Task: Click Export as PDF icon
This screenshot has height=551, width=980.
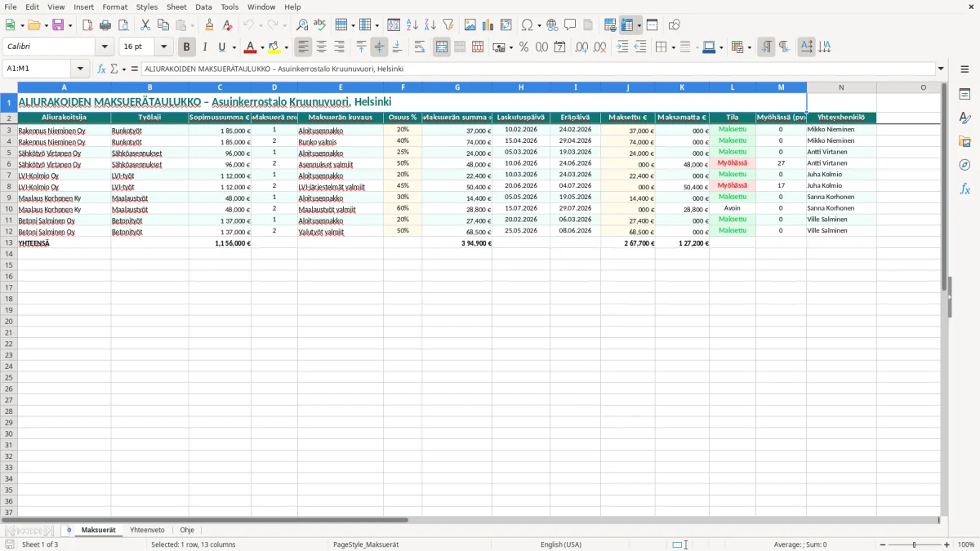Action: pyautogui.click(x=87, y=25)
